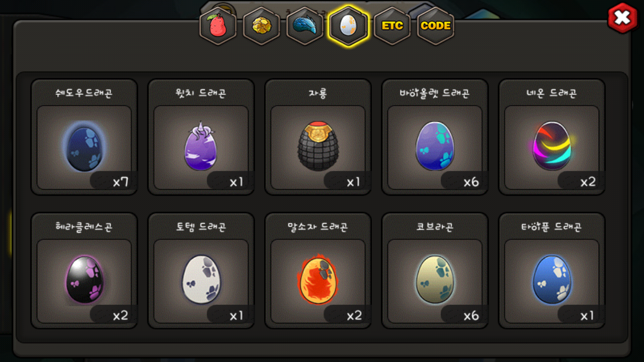644x362 pixels.
Task: Open the blue feather tab
Action: pyautogui.click(x=305, y=26)
